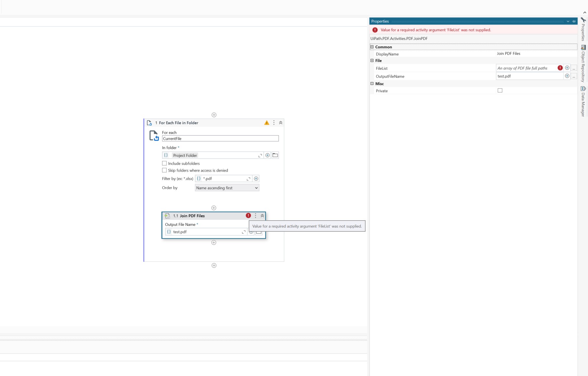Click the add activity plus below Join PDF Files
588x376 pixels.
point(214,243)
